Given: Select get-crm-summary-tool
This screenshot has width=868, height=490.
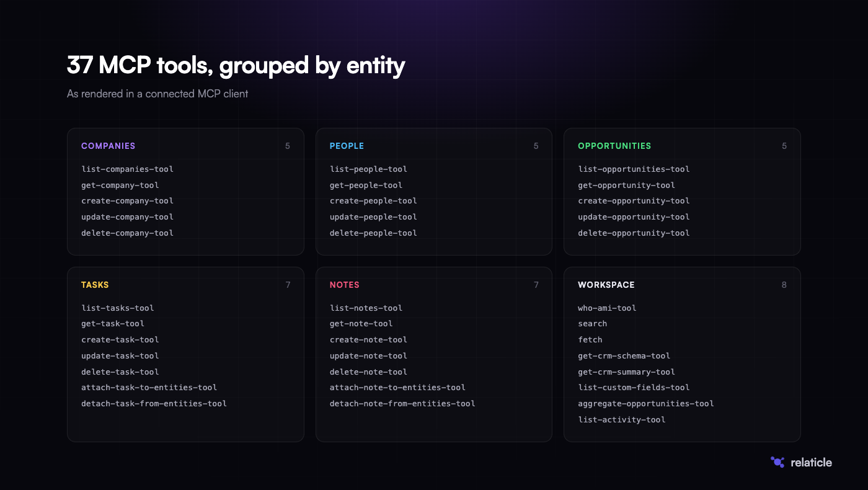Looking at the screenshot, I should point(626,372).
